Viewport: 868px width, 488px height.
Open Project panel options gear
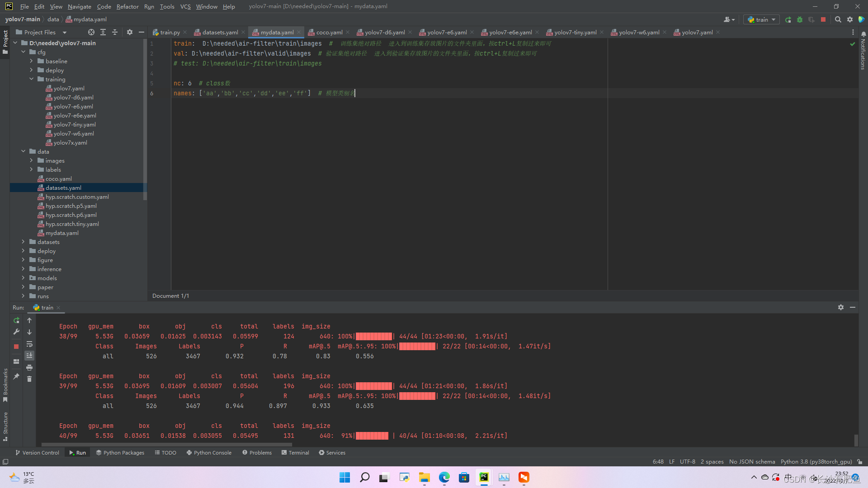[x=130, y=32]
